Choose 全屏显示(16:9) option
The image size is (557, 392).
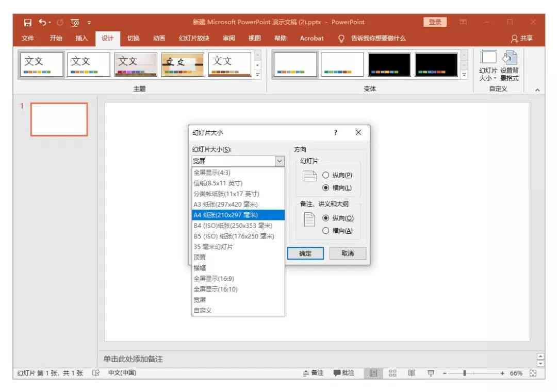pyautogui.click(x=238, y=279)
